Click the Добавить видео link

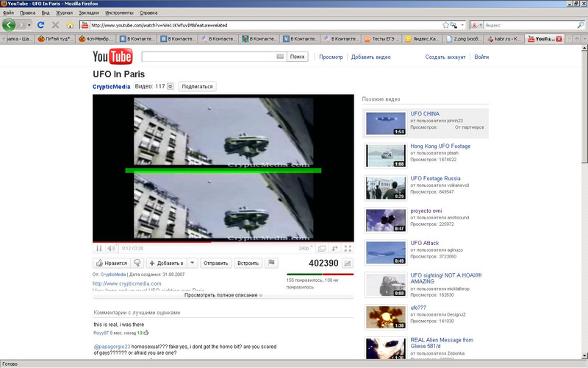point(371,57)
